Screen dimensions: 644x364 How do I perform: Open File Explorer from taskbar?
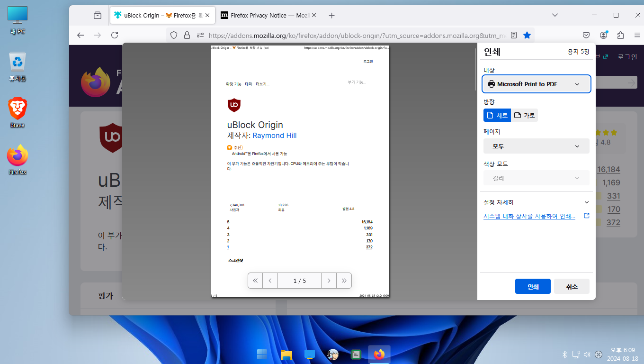tap(286, 354)
